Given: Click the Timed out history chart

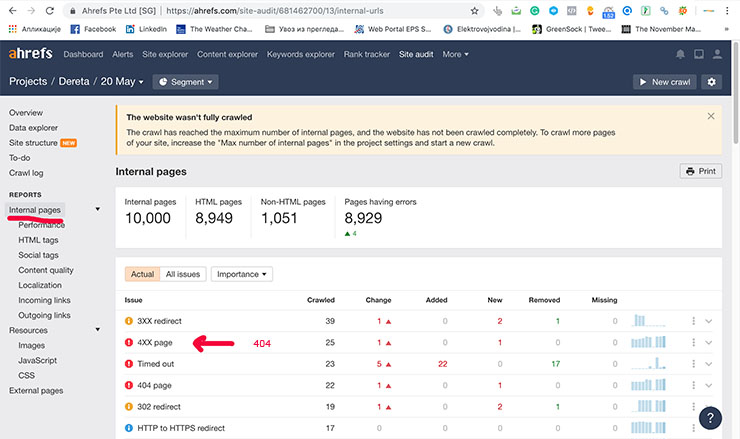Looking at the screenshot, I should tap(648, 363).
